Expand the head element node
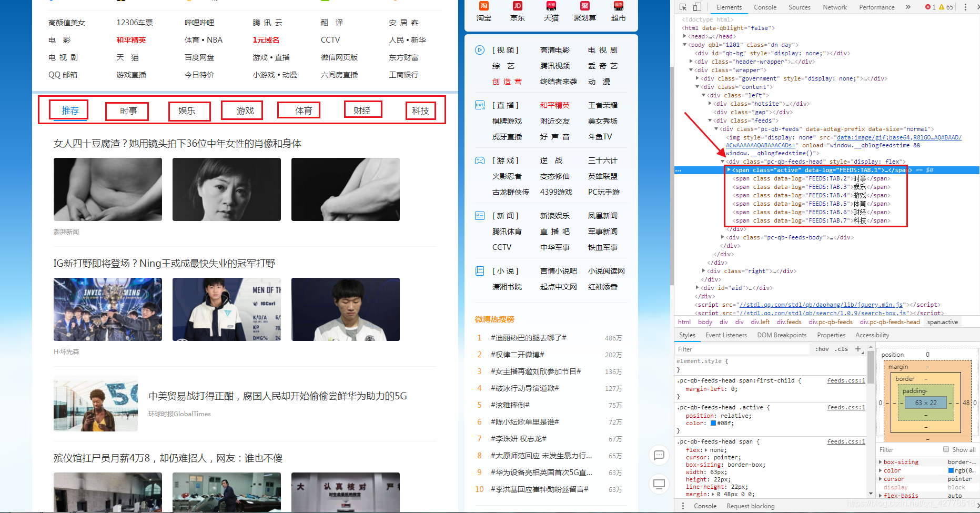The width and height of the screenshot is (980, 513). click(684, 36)
